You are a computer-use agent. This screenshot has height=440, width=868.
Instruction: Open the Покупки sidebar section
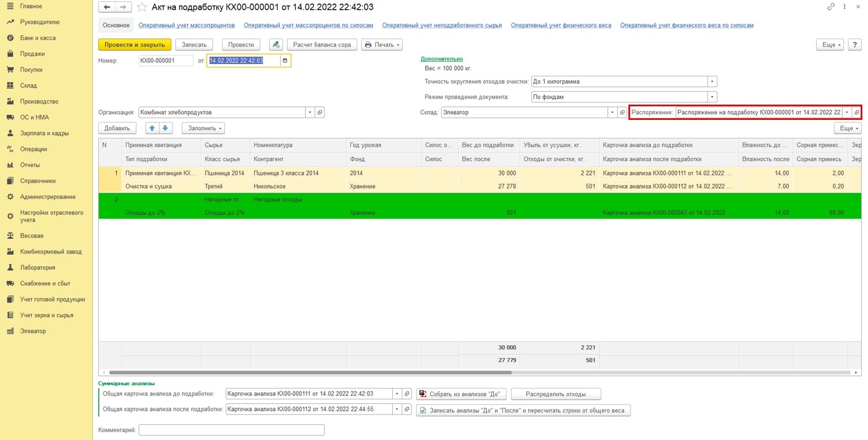[32, 70]
